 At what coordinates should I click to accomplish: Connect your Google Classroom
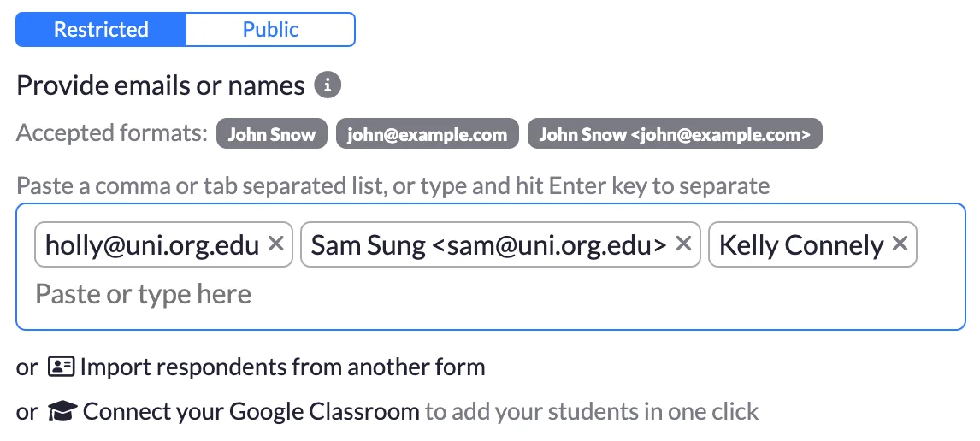[251, 412]
